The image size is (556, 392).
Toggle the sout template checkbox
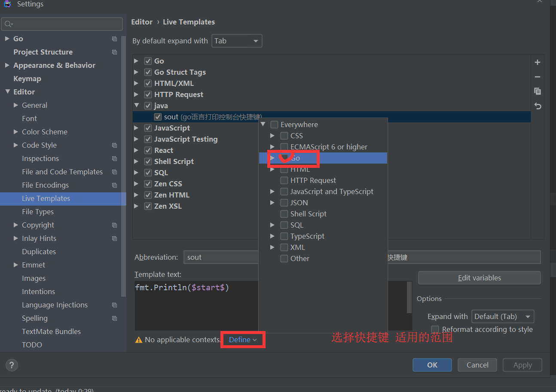click(x=158, y=117)
